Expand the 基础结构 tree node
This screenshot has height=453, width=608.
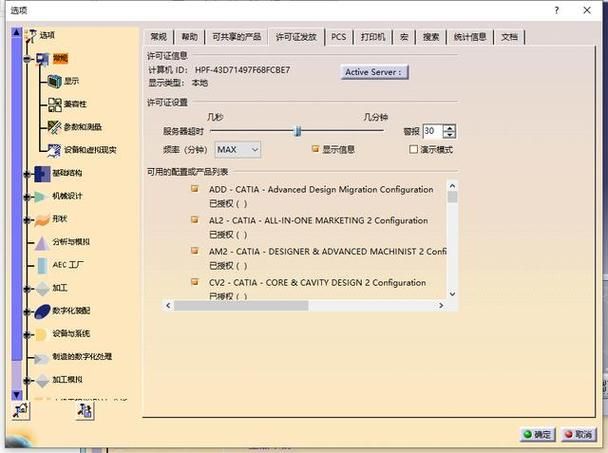(x=27, y=174)
